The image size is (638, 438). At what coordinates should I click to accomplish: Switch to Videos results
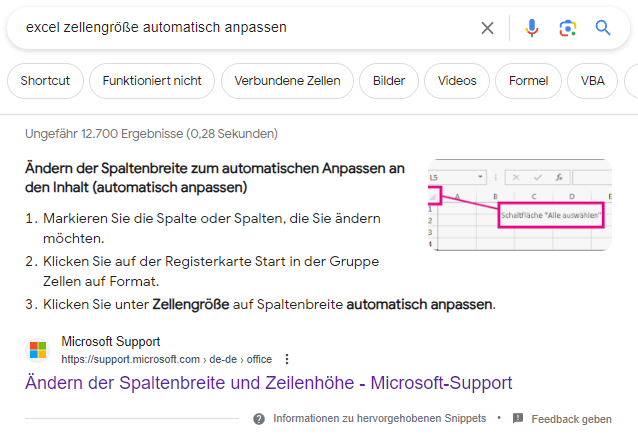[x=457, y=80]
